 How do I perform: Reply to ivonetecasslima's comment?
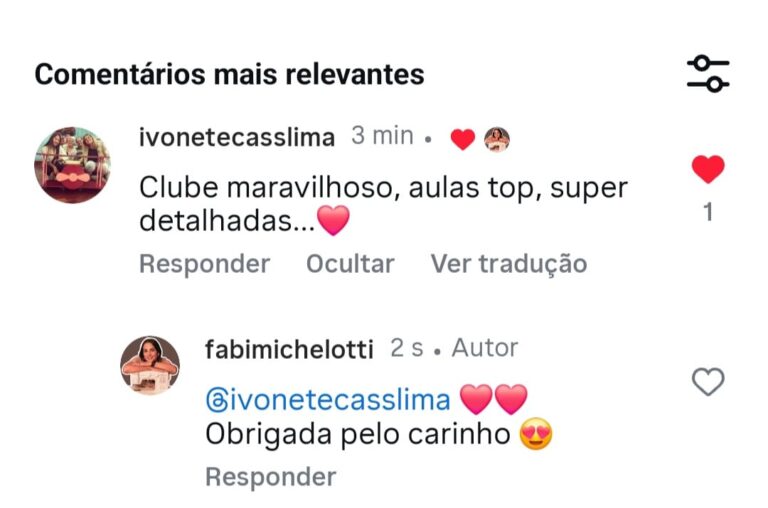coord(205,264)
